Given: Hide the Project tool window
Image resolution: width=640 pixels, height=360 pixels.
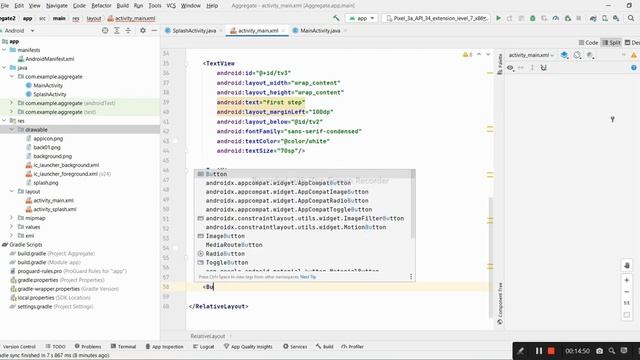Looking at the screenshot, I should click(x=154, y=31).
